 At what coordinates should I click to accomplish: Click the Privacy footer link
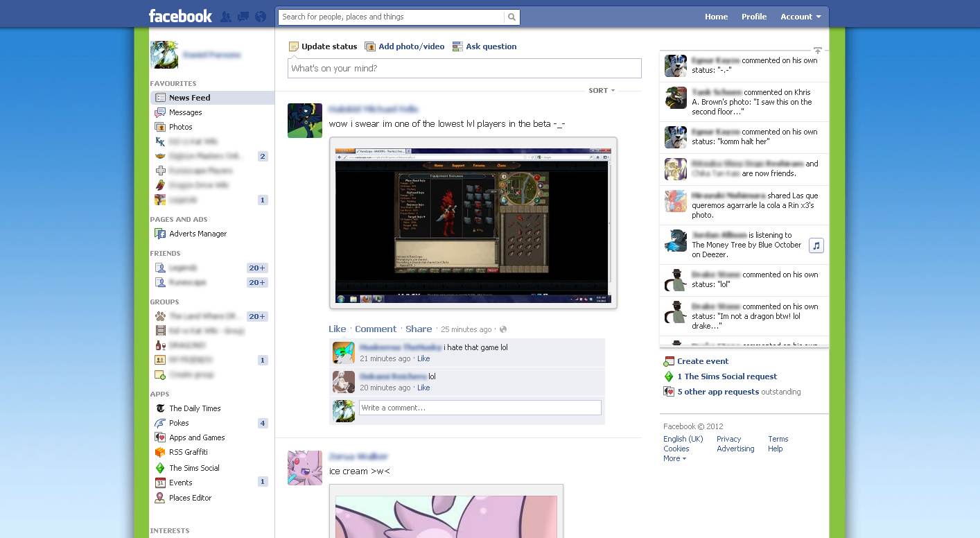tap(728, 439)
